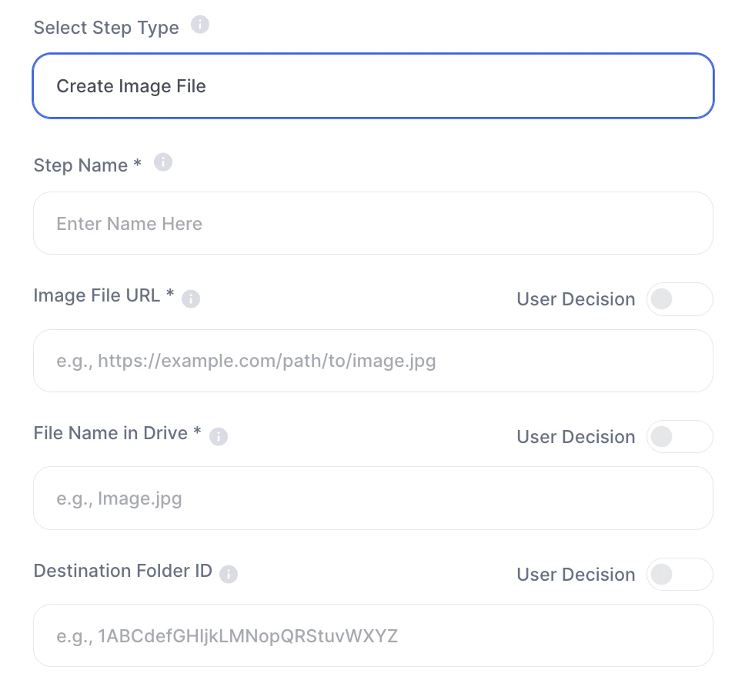
Task: Enable User Decision toggle for Image File URL
Action: tap(680, 299)
